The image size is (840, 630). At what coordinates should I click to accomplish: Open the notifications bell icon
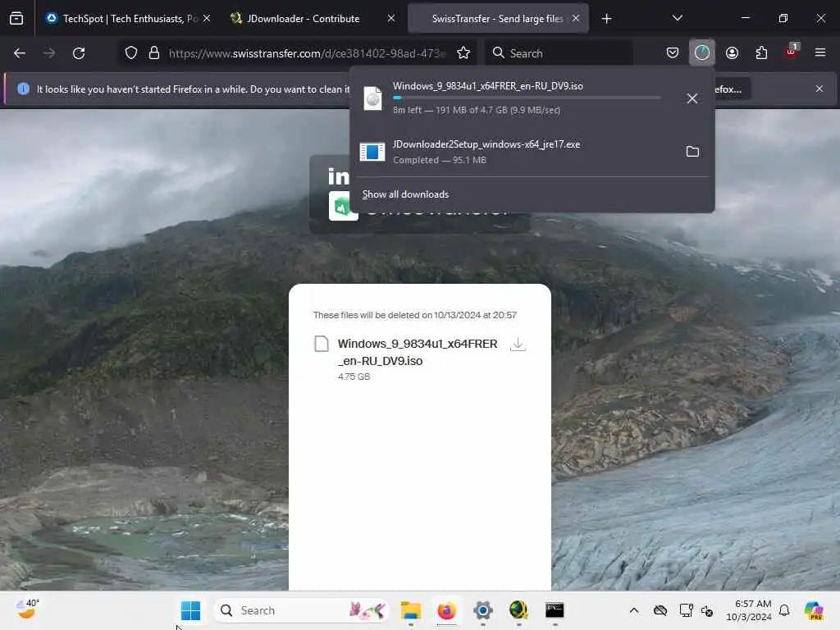(784, 610)
